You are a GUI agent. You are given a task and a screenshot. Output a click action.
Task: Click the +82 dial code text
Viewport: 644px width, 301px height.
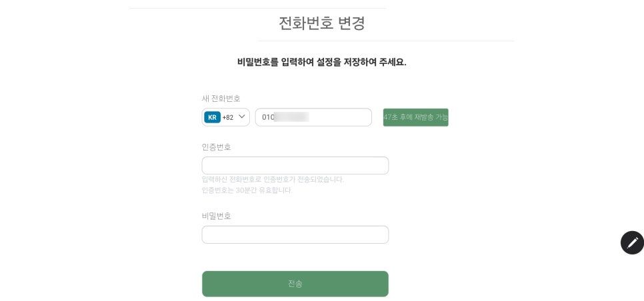[x=228, y=117]
